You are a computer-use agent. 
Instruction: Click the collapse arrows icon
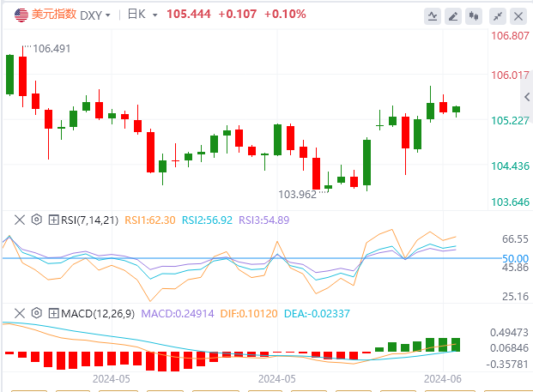click(498, 16)
